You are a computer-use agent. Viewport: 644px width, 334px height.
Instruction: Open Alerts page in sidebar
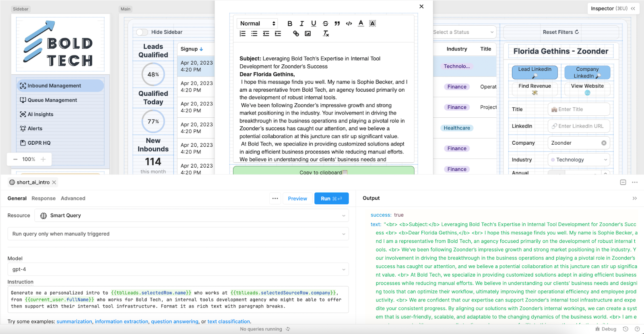[60, 129]
